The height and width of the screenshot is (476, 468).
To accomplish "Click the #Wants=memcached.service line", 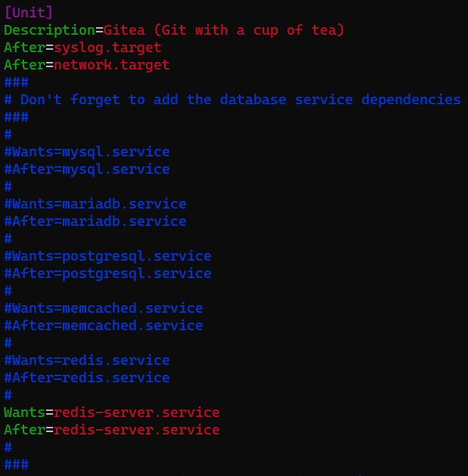I will point(104,308).
